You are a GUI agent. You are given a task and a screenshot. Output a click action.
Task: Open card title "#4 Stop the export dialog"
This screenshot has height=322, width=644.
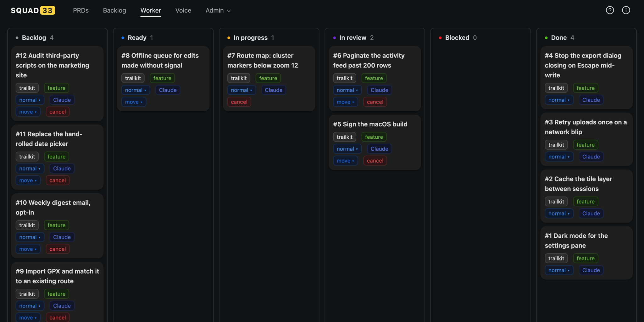(583, 65)
